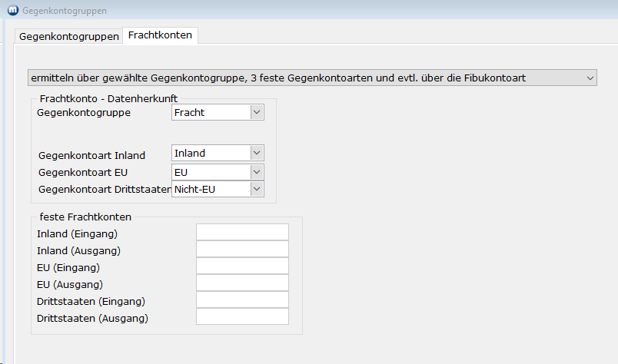Viewport: 618px width, 364px height.
Task: Click the 'feste Frachtkonten' group heading
Action: 85,217
